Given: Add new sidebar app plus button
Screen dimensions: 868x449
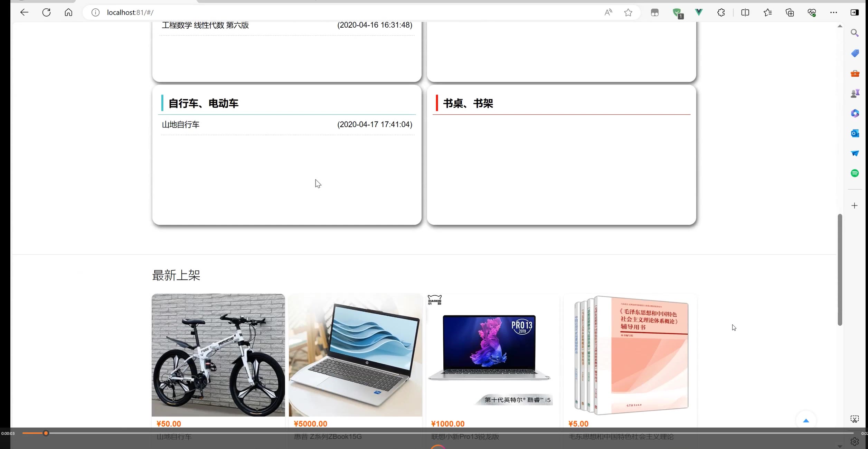Looking at the screenshot, I should click(855, 206).
